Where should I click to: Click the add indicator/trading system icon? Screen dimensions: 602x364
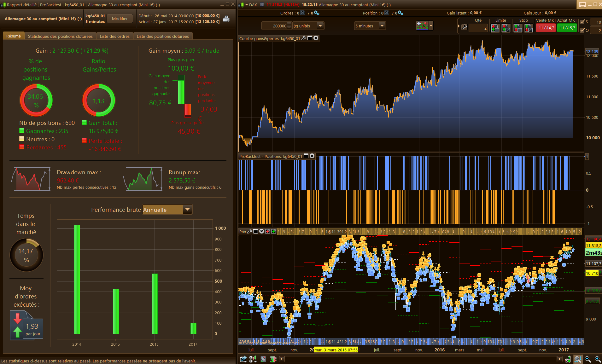point(422,26)
